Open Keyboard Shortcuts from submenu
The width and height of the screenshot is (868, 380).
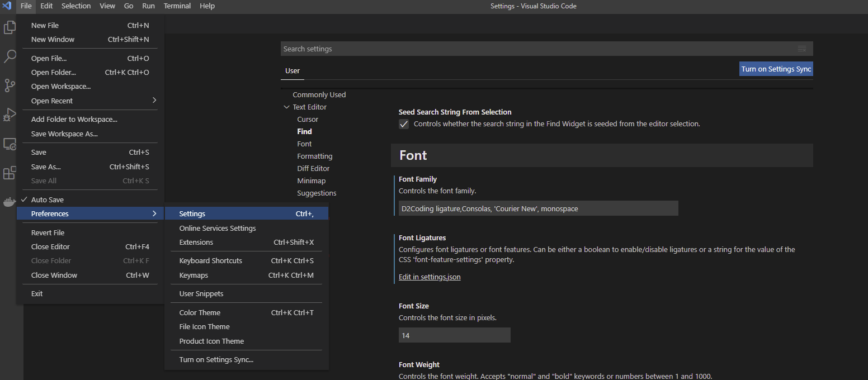pos(247,260)
